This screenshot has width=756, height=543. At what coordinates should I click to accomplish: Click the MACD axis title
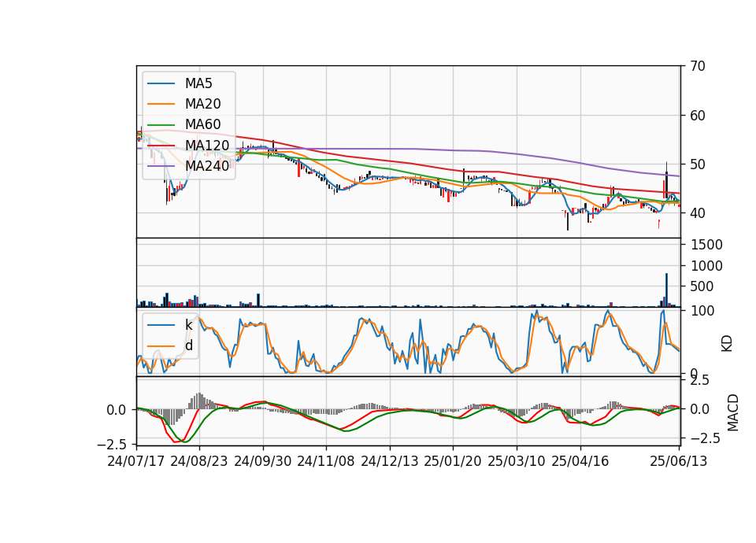pyautogui.click(x=733, y=412)
